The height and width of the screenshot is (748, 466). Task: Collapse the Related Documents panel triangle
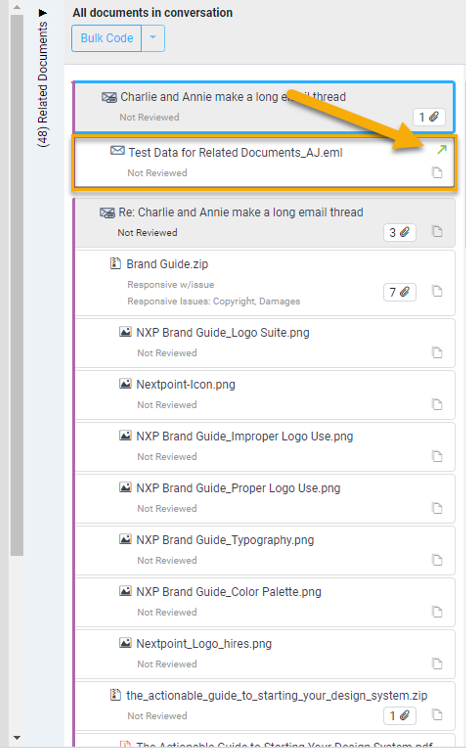pyautogui.click(x=43, y=12)
